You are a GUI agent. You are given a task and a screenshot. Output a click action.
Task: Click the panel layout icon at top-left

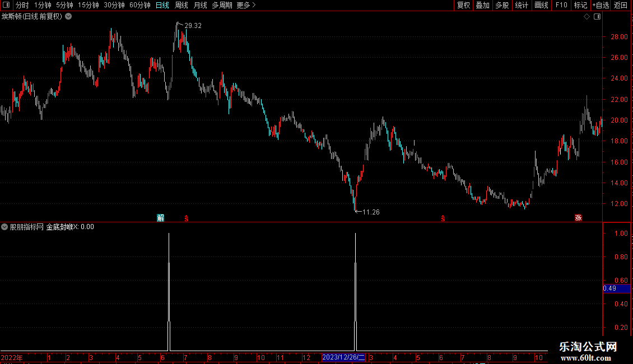pos(6,5)
